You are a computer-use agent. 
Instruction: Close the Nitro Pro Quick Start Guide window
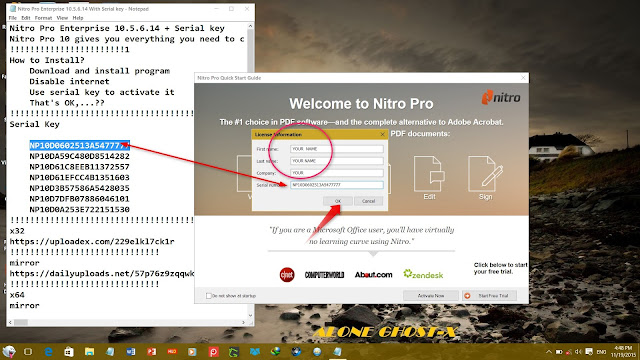click(523, 78)
